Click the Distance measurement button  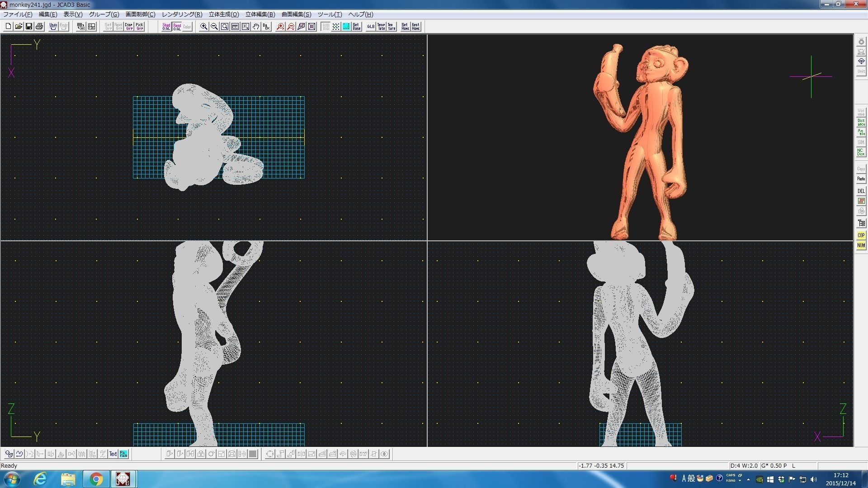pos(861,122)
